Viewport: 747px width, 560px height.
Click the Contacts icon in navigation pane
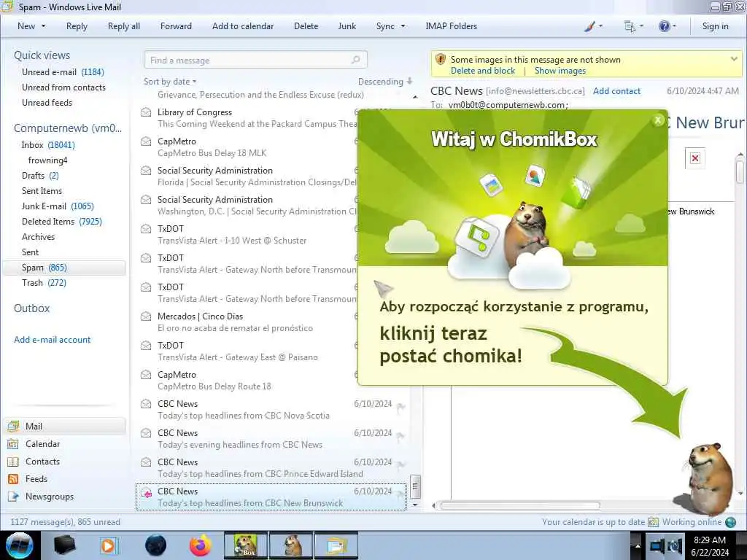coord(13,462)
